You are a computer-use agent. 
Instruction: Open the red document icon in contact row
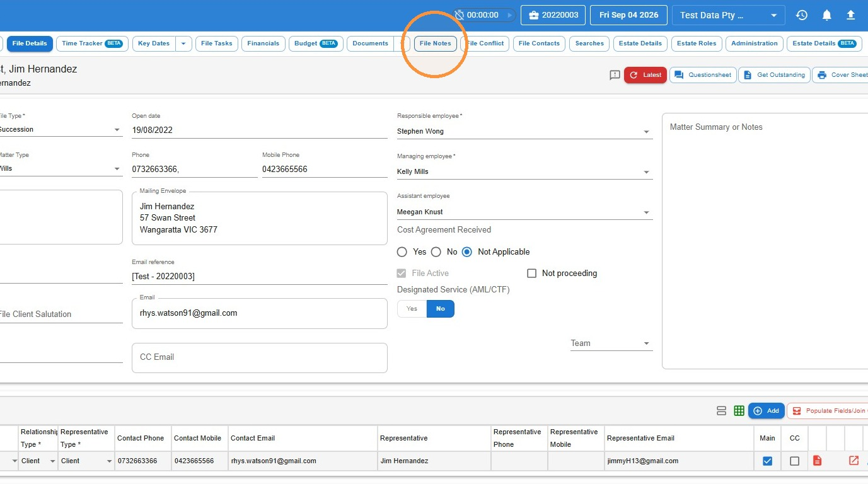[817, 461]
